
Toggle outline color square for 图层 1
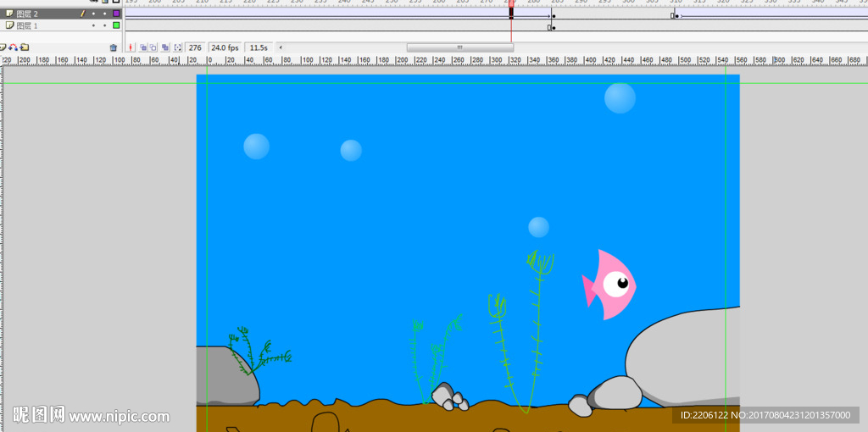(x=116, y=26)
